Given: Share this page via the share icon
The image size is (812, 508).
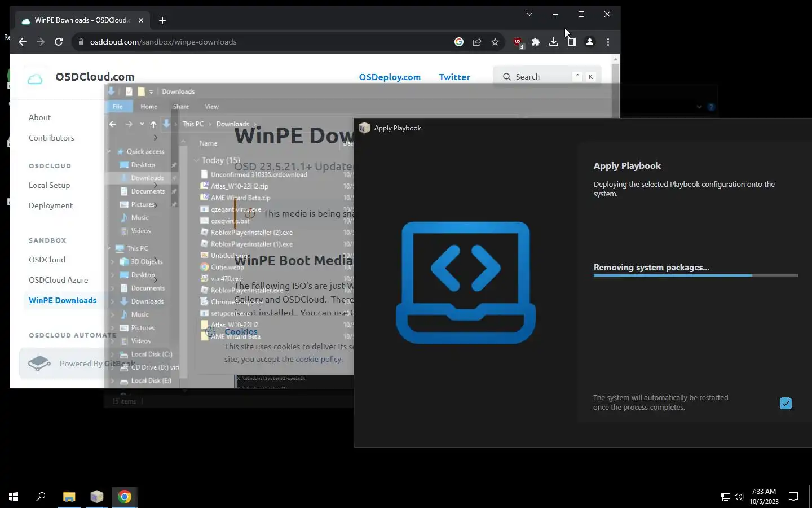Looking at the screenshot, I should pyautogui.click(x=477, y=42).
